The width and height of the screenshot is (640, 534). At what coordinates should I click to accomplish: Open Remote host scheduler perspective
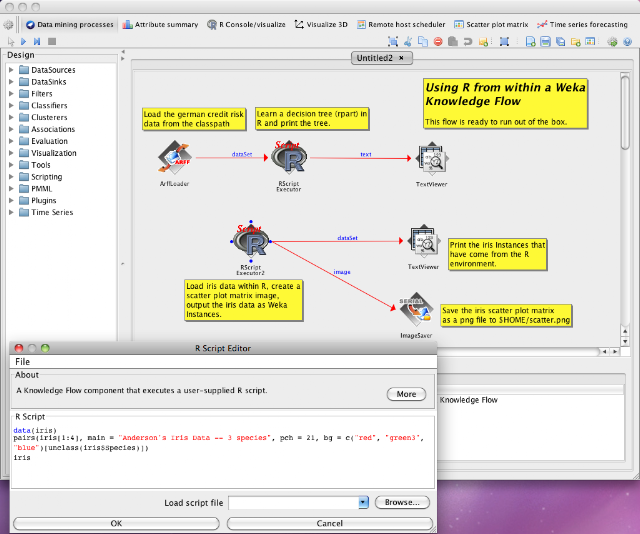[401, 24]
